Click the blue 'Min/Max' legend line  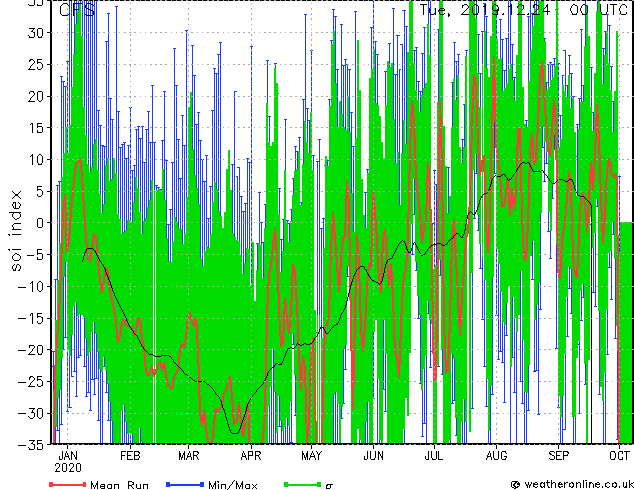[185, 484]
